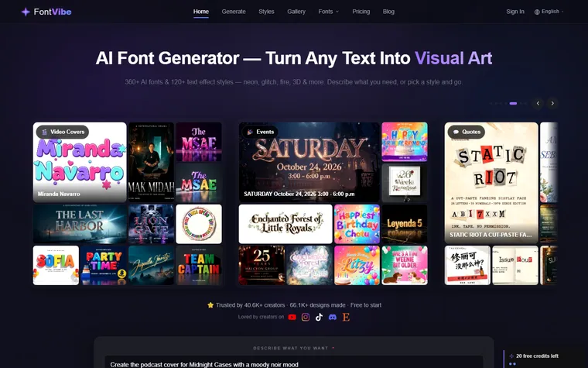Click the Events category icon

coord(250,132)
